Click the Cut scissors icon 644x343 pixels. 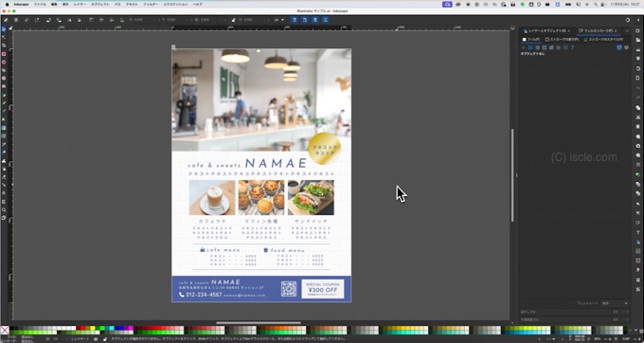pos(637,117)
